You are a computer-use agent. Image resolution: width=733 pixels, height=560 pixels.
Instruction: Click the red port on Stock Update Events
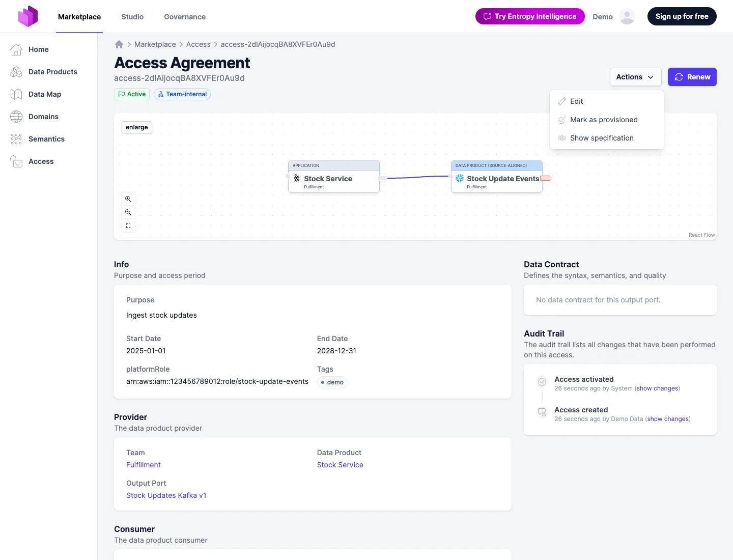pos(545,178)
